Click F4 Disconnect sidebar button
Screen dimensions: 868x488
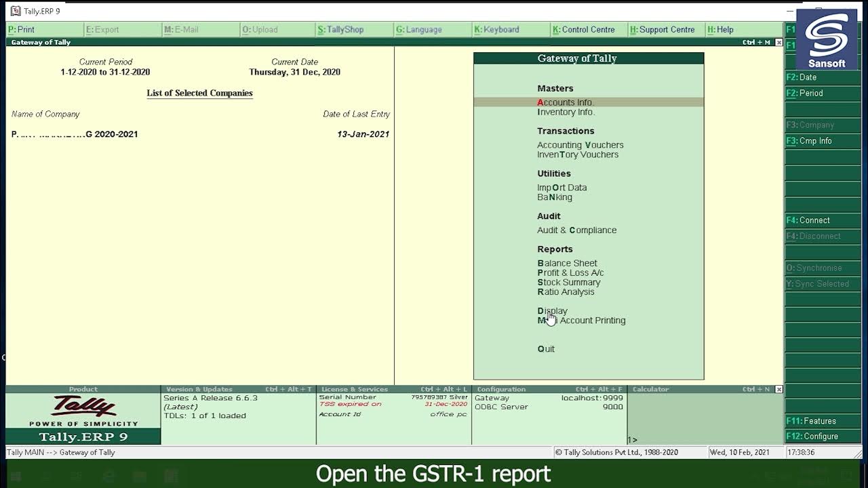[823, 236]
